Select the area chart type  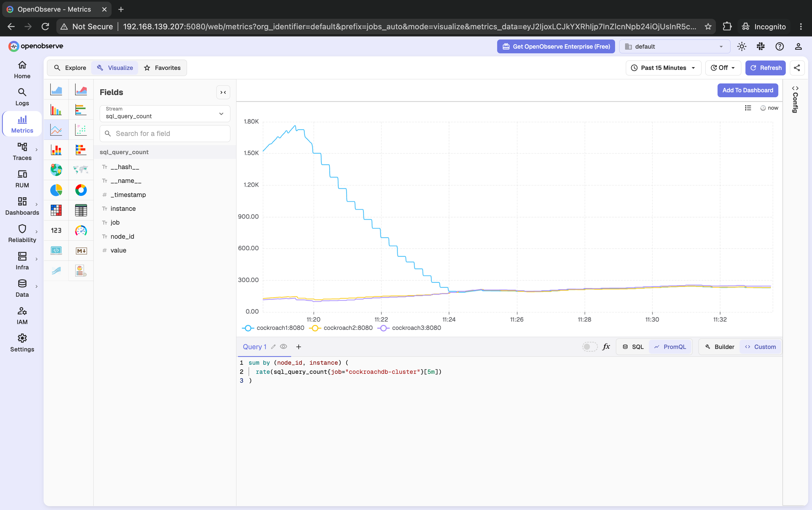(56, 90)
